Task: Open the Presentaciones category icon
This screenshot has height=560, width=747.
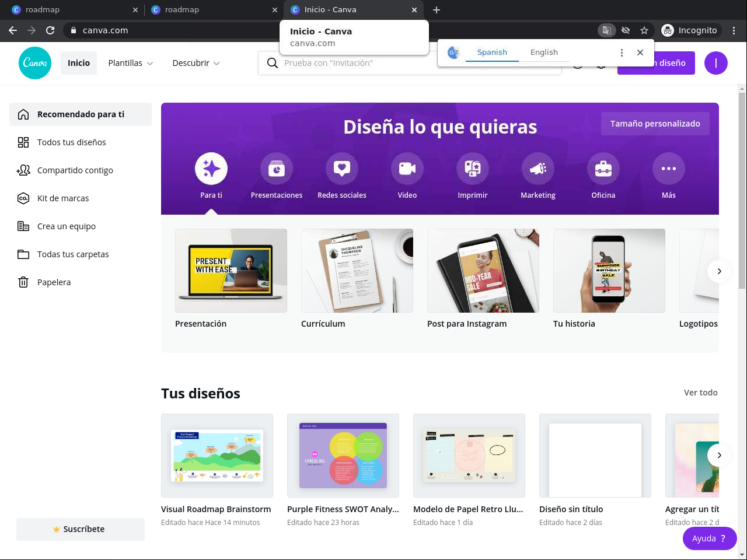Action: tap(277, 169)
